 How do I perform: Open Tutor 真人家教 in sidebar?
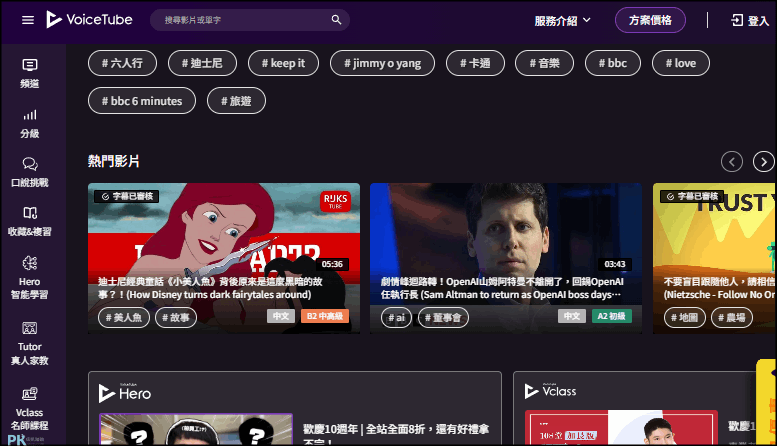(30, 343)
